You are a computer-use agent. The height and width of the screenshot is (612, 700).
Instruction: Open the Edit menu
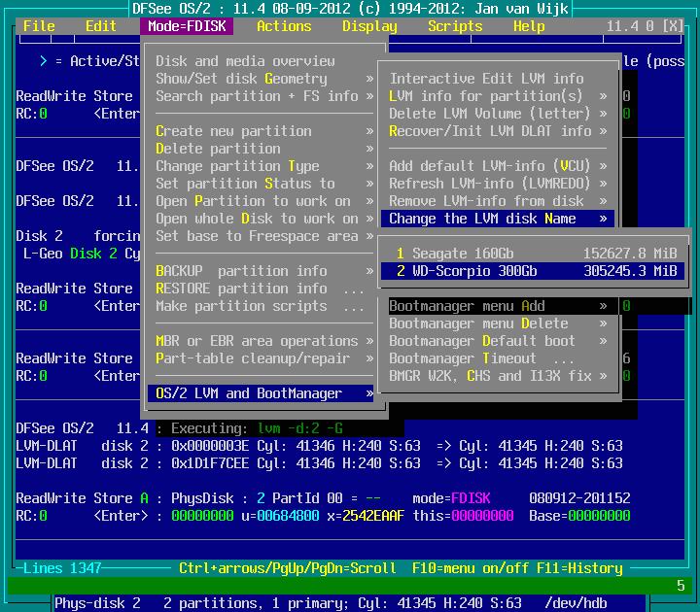click(x=101, y=26)
